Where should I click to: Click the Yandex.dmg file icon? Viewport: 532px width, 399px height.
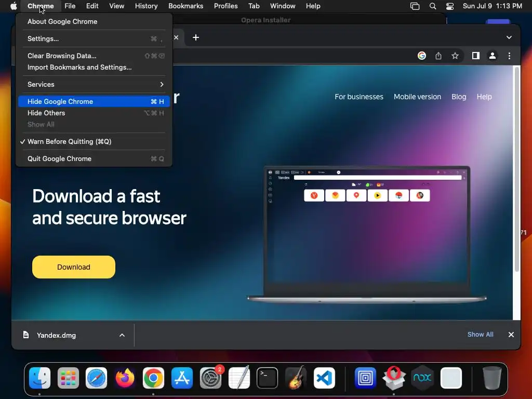[26, 335]
